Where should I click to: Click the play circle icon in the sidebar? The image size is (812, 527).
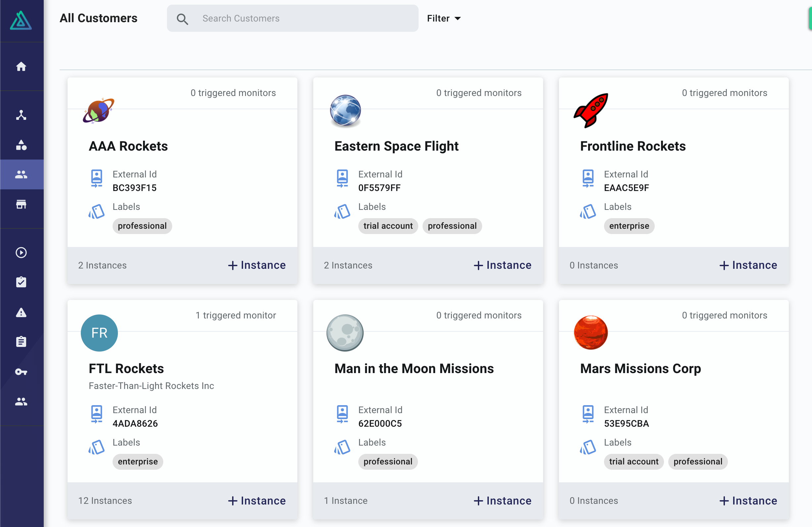coord(21,253)
